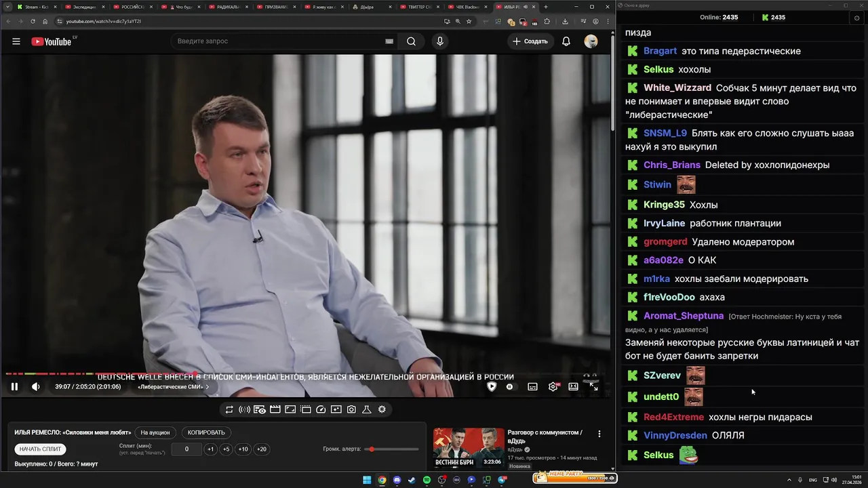
Task: Focus the split minutes input showing 0
Action: pos(186,449)
